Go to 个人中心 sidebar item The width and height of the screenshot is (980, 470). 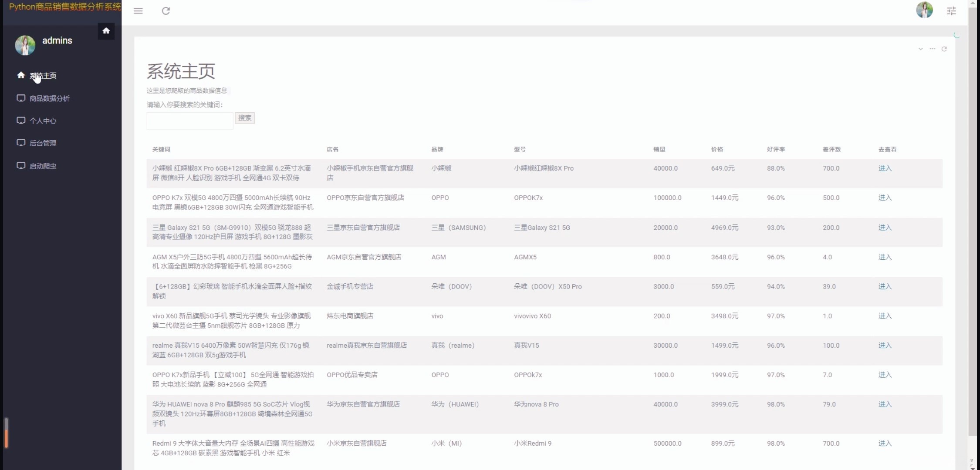pos(43,121)
